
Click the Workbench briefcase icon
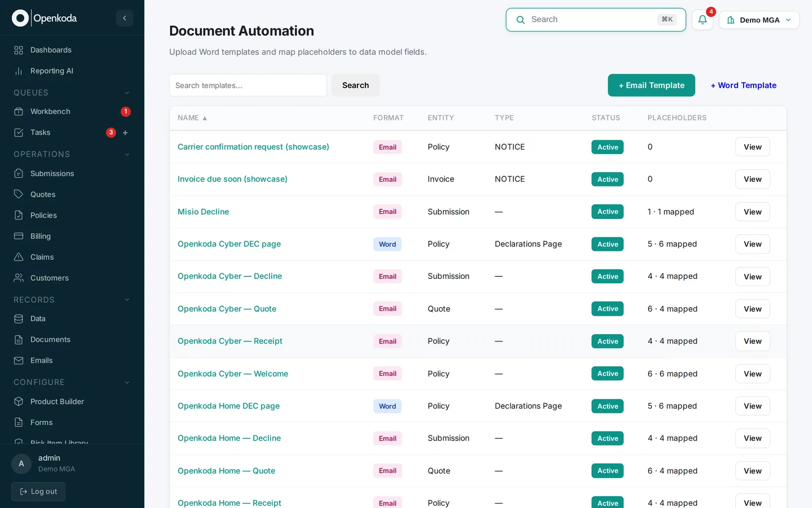[x=19, y=111]
